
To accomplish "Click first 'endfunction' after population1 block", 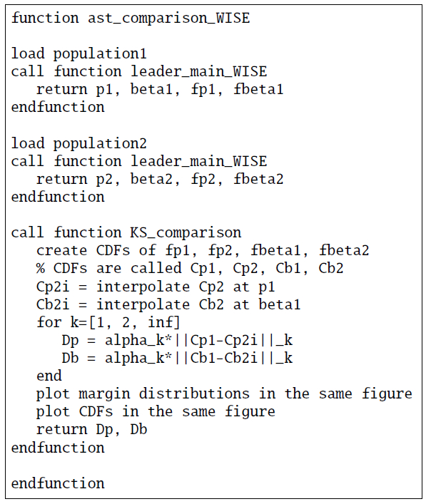I will [x=58, y=107].
